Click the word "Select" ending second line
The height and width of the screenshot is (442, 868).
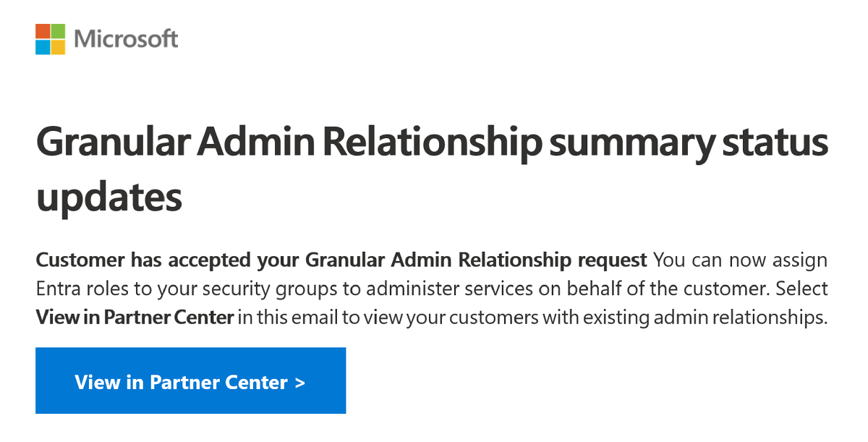801,289
